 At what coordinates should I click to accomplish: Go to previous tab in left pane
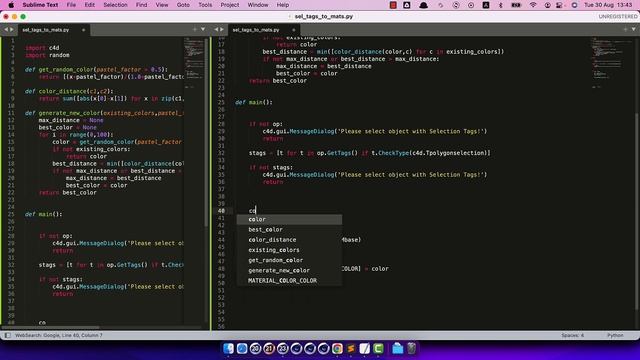coord(6,30)
